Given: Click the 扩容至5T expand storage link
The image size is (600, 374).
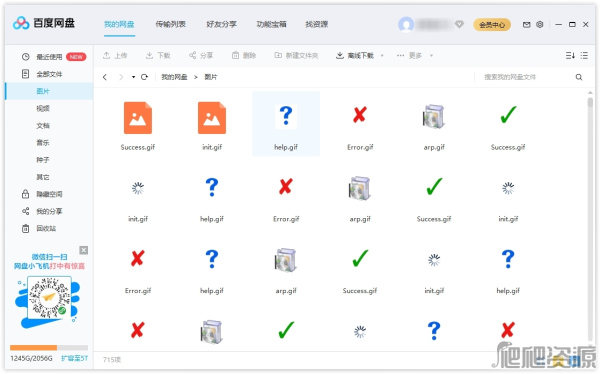Looking at the screenshot, I should coord(74,358).
